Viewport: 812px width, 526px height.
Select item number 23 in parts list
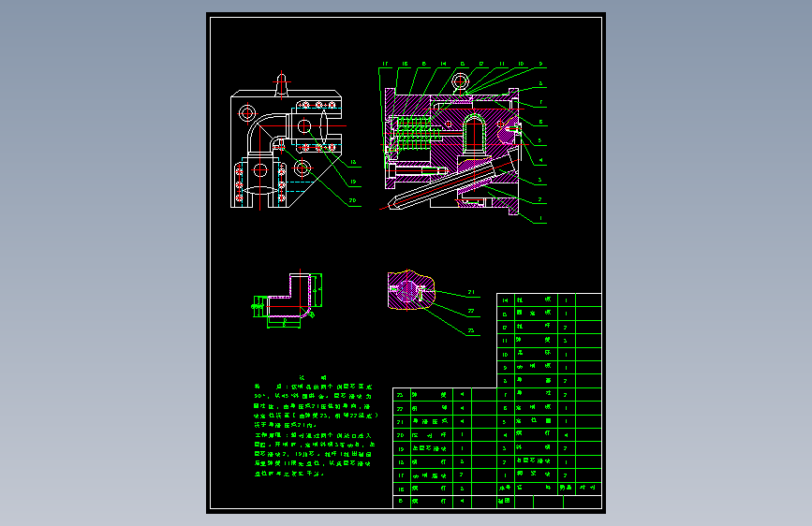400,395
